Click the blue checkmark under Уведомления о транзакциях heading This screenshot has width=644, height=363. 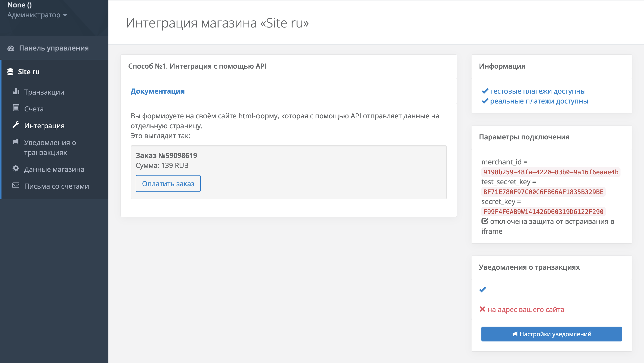pyautogui.click(x=482, y=289)
